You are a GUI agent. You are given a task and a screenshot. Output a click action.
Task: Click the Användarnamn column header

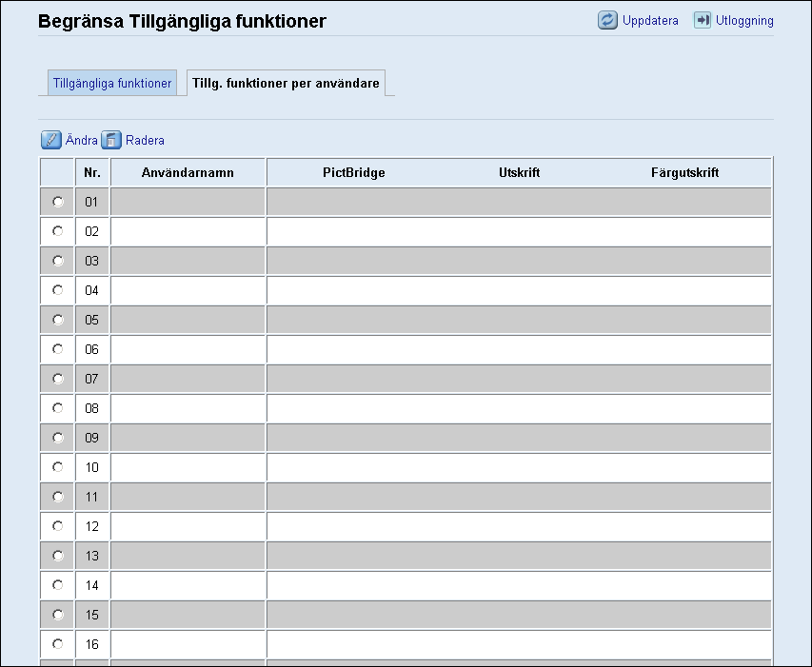[x=188, y=172]
